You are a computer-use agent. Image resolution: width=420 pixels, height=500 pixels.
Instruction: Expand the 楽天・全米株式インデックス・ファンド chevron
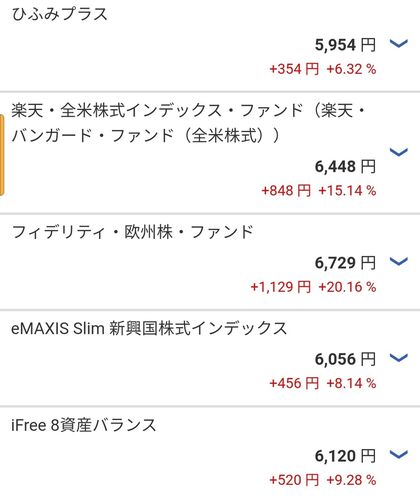(399, 152)
